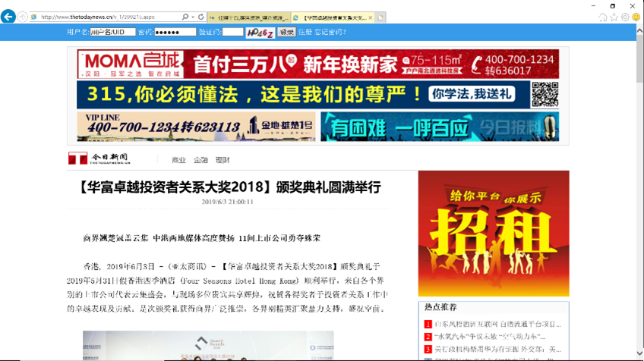
Task: Click the award ceremony photo in article
Action: [x=208, y=345]
